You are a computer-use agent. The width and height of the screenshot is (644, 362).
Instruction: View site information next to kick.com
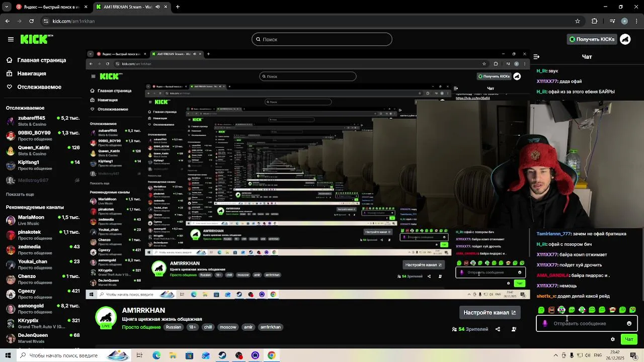[x=46, y=21]
